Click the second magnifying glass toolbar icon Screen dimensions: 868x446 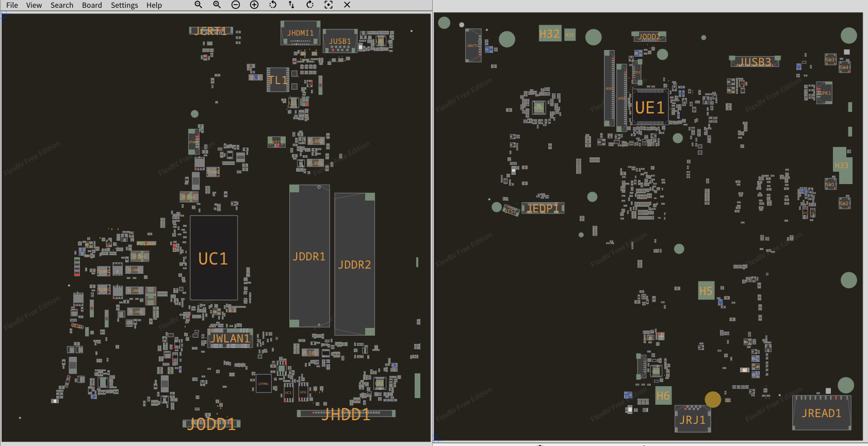click(x=217, y=5)
